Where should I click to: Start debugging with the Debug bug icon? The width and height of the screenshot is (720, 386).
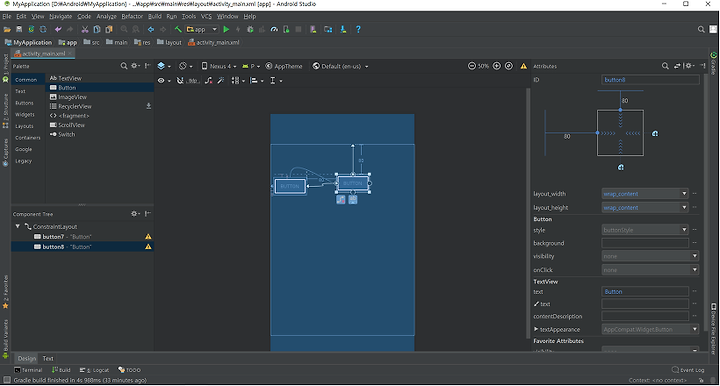point(250,29)
